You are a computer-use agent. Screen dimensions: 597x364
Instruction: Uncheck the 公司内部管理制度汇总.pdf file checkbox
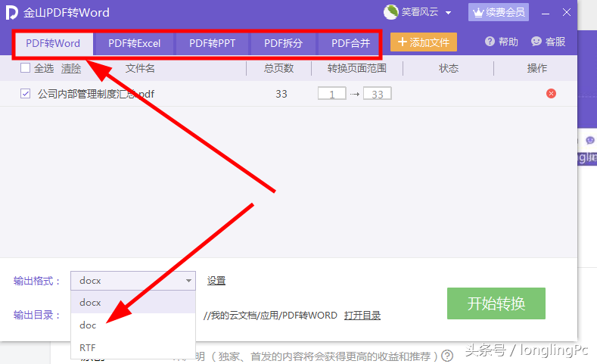click(25, 94)
